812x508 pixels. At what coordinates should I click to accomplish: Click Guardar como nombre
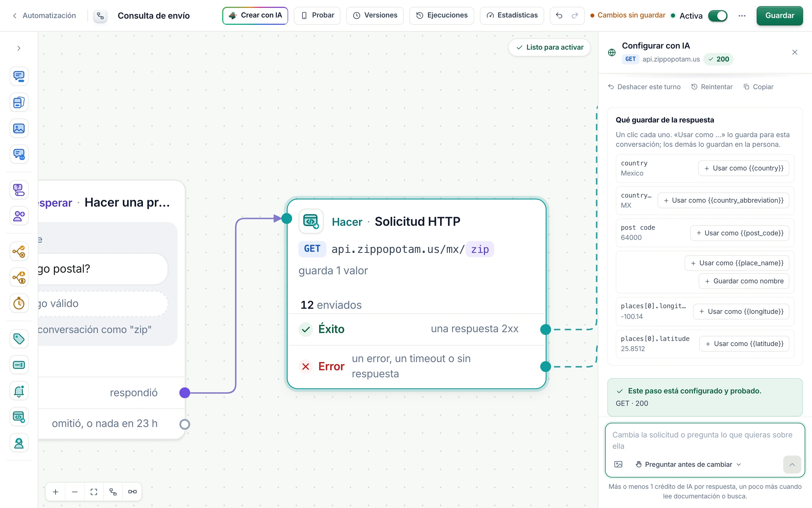[744, 281]
